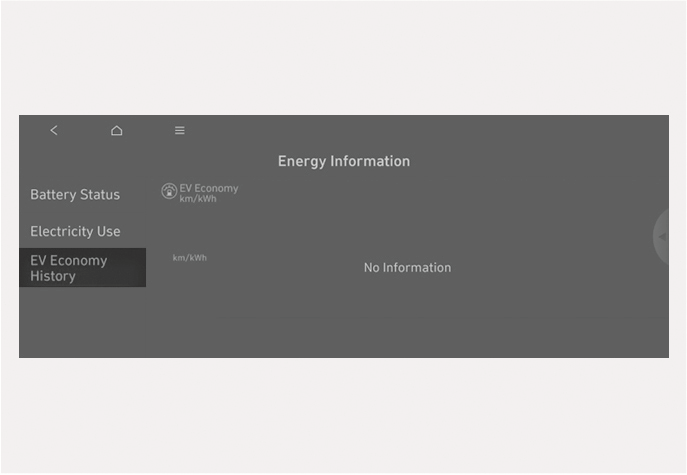The image size is (687, 475).
Task: Tap the No Information message
Action: 407,267
